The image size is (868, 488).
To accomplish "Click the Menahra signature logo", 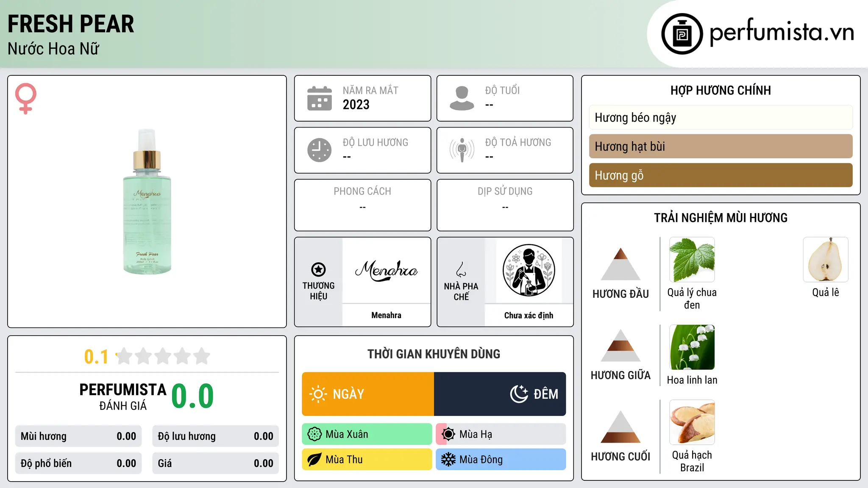I will [386, 271].
